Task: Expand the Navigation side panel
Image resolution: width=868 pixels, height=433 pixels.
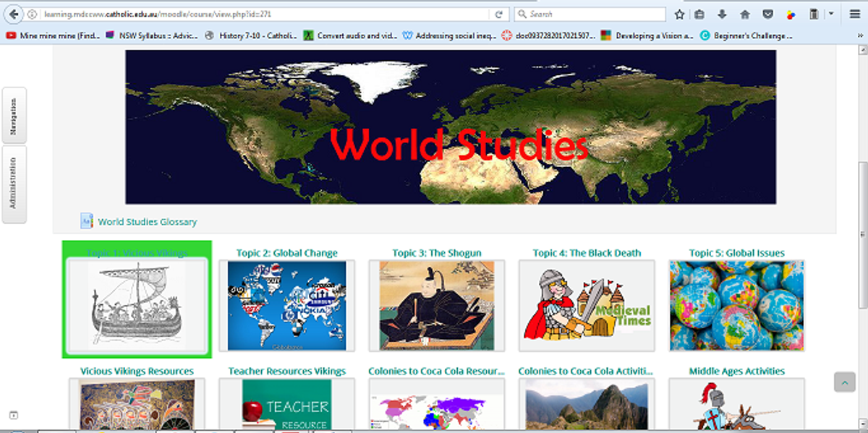Action: pyautogui.click(x=14, y=116)
